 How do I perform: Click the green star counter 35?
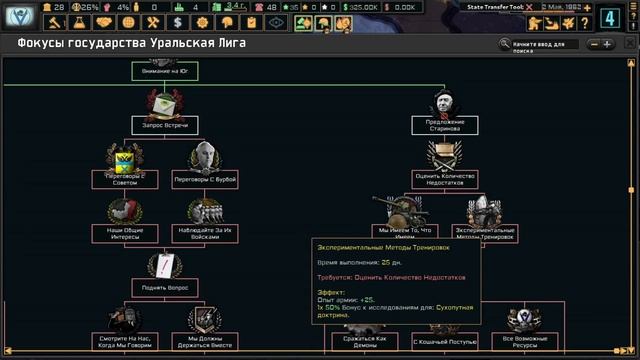coord(294,7)
